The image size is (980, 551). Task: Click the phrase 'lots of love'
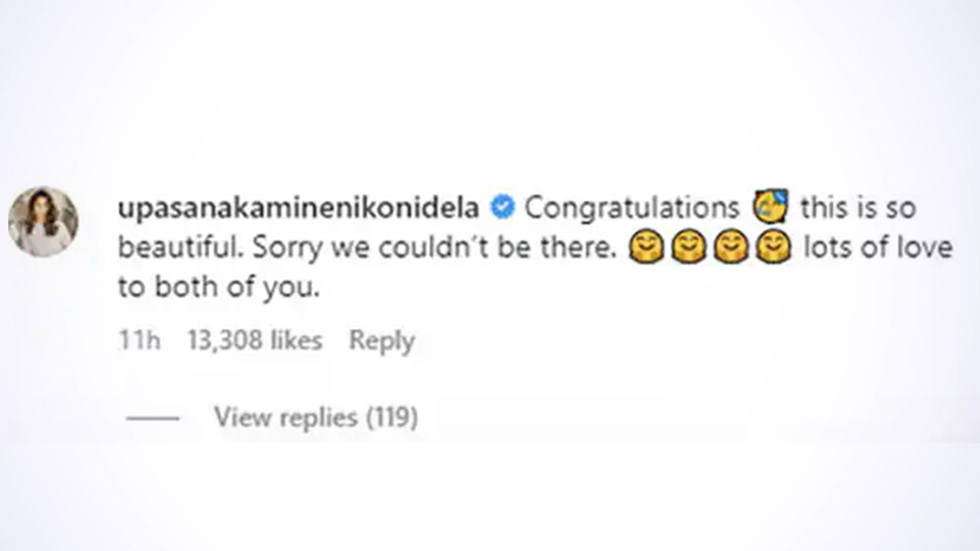[x=878, y=249]
